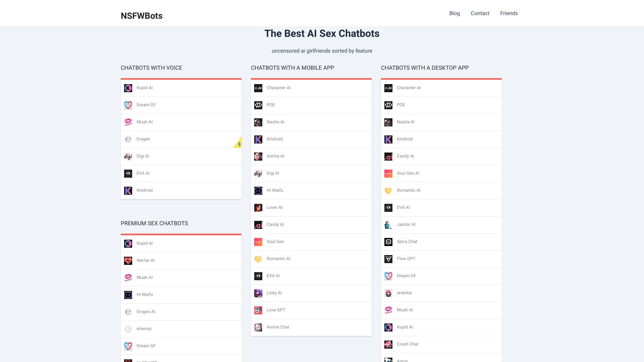The width and height of the screenshot is (644, 362).
Task: Select Kindroid from mobile app chatbots
Action: (311, 139)
